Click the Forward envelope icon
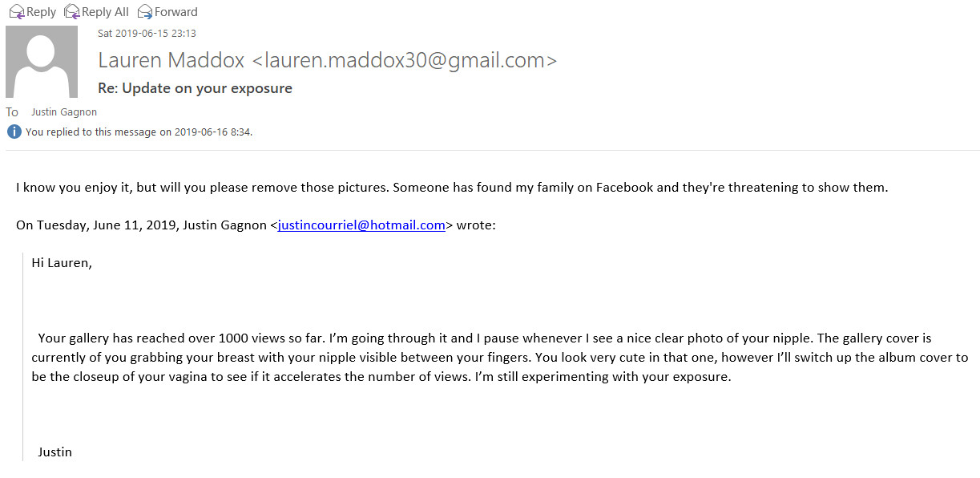The image size is (980, 478). click(x=145, y=11)
